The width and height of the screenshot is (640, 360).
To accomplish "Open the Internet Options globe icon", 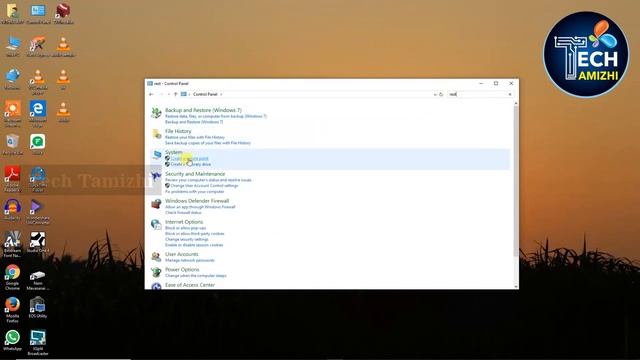I will (x=156, y=224).
